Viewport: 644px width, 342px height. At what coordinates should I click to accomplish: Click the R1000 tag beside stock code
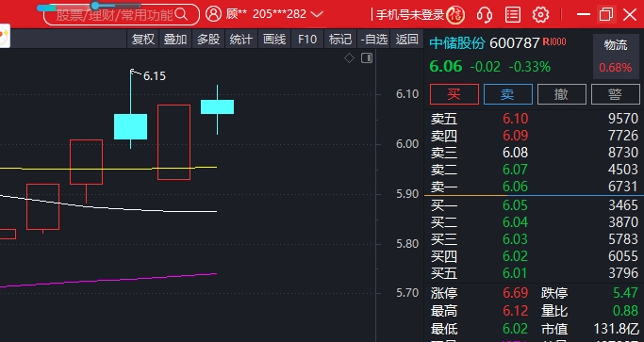tap(554, 41)
